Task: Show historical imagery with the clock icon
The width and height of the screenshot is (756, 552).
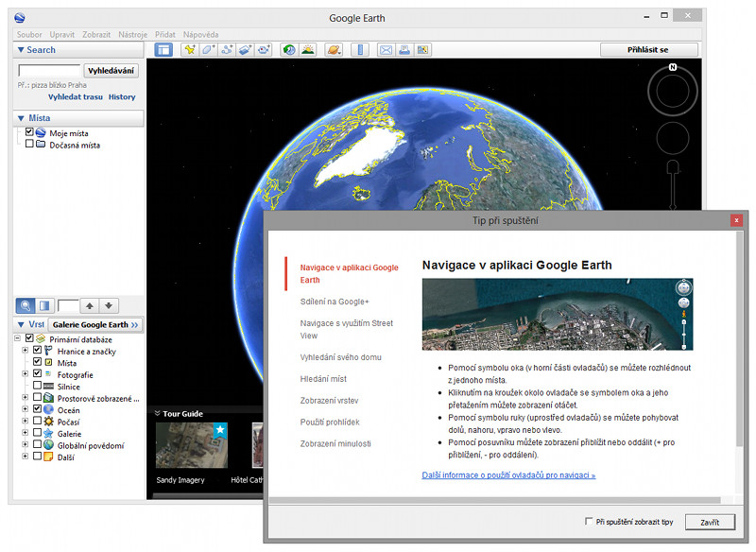Action: 289,50
